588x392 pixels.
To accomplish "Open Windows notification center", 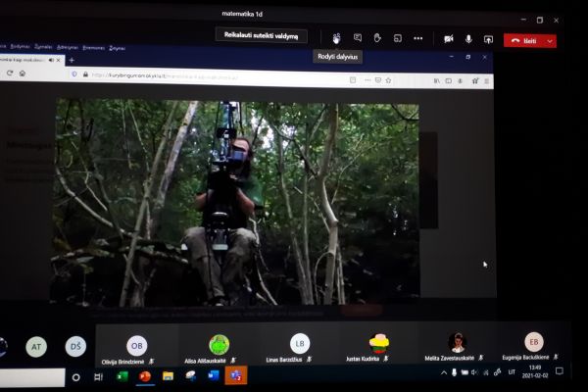I will pos(560,371).
